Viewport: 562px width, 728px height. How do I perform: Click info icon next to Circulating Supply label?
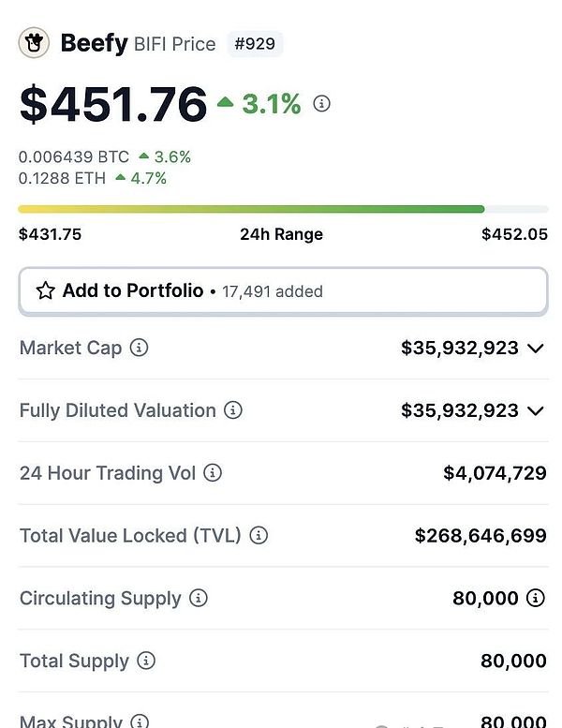pyautogui.click(x=198, y=598)
